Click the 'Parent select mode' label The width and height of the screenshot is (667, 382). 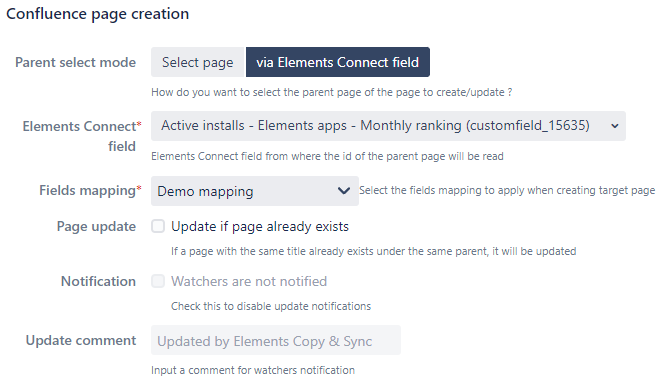coord(76,63)
